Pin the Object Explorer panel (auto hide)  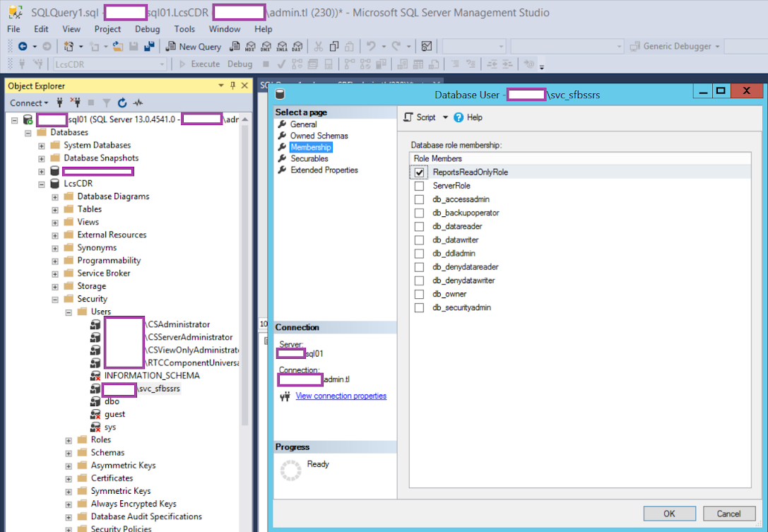click(x=233, y=85)
